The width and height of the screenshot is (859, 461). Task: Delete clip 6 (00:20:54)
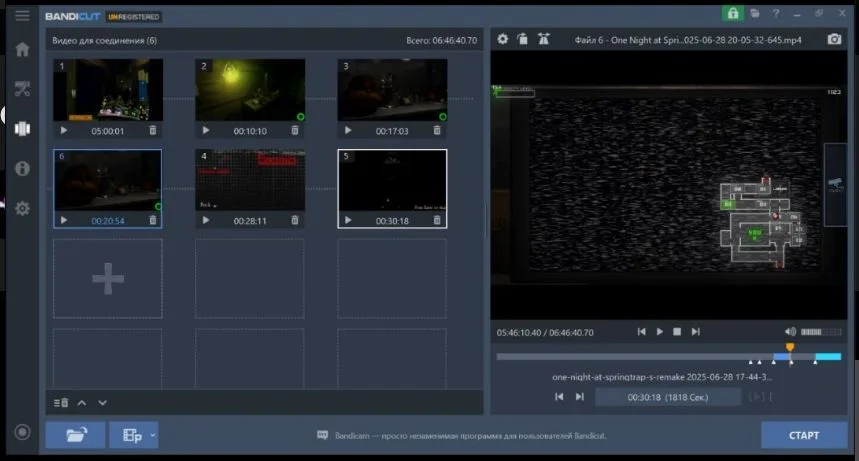tap(153, 220)
